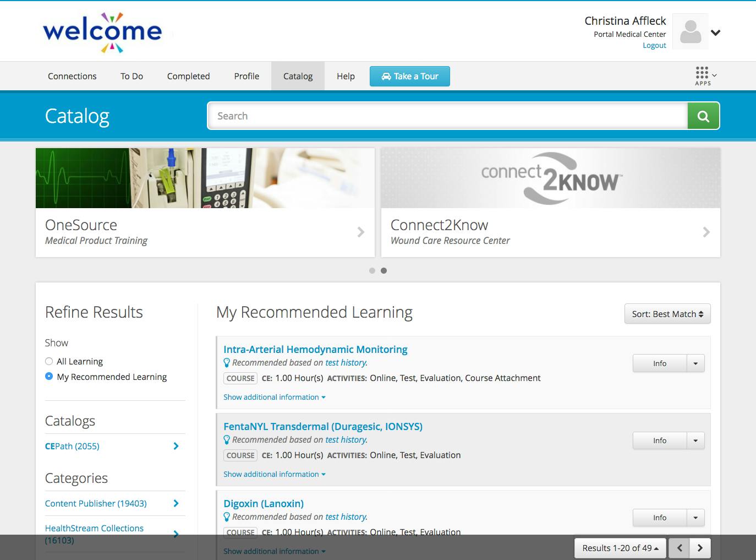
Task: Open test history link under Digoxin
Action: point(346,516)
